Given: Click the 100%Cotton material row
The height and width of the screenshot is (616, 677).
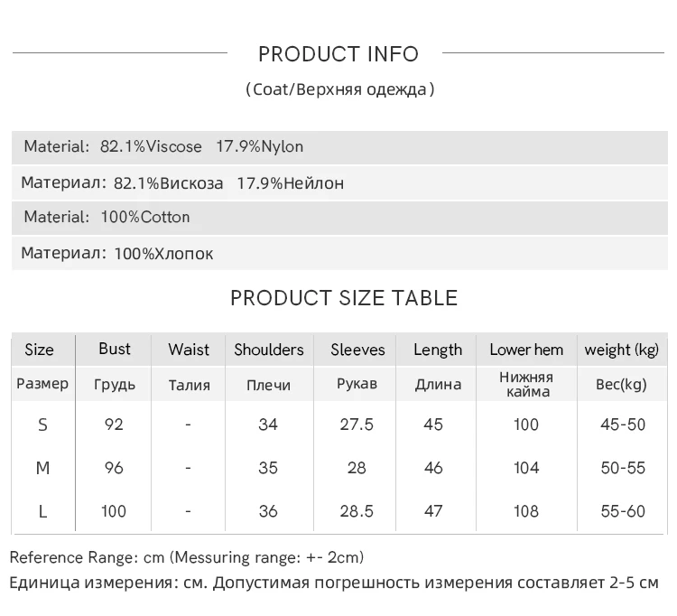Looking at the screenshot, I should tap(339, 218).
